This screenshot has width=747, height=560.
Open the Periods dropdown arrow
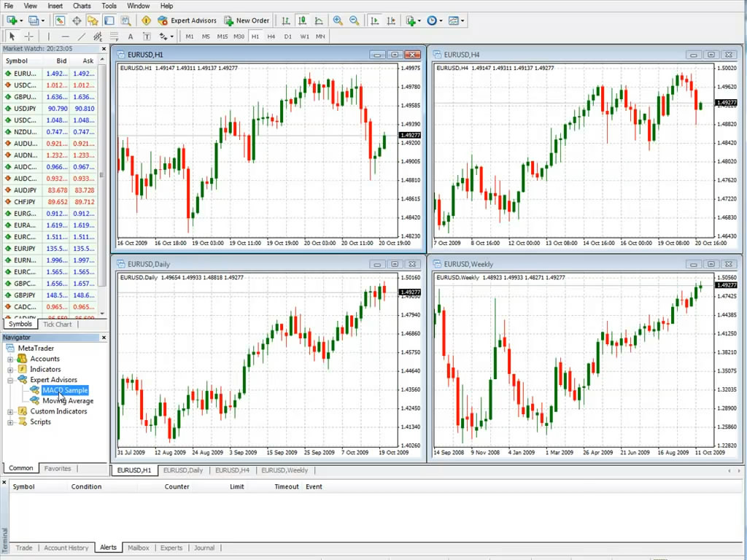tap(441, 21)
